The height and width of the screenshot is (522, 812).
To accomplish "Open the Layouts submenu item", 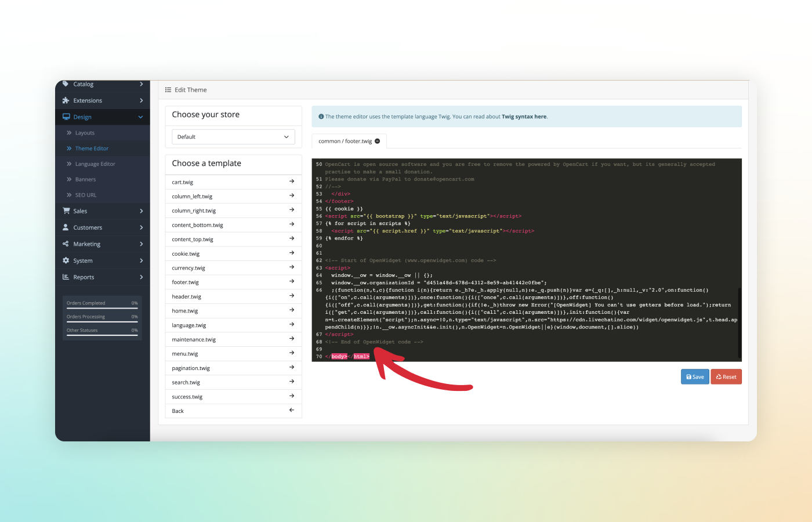I will tap(103, 133).
